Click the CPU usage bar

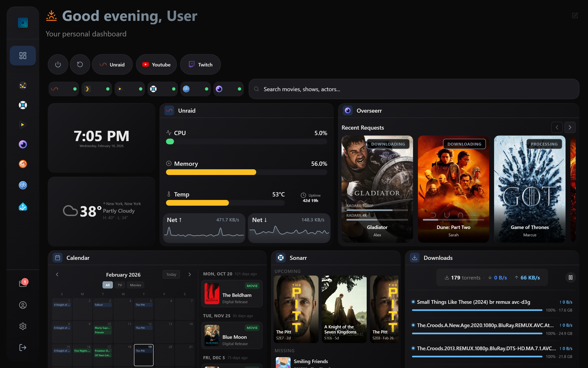pyautogui.click(x=246, y=141)
